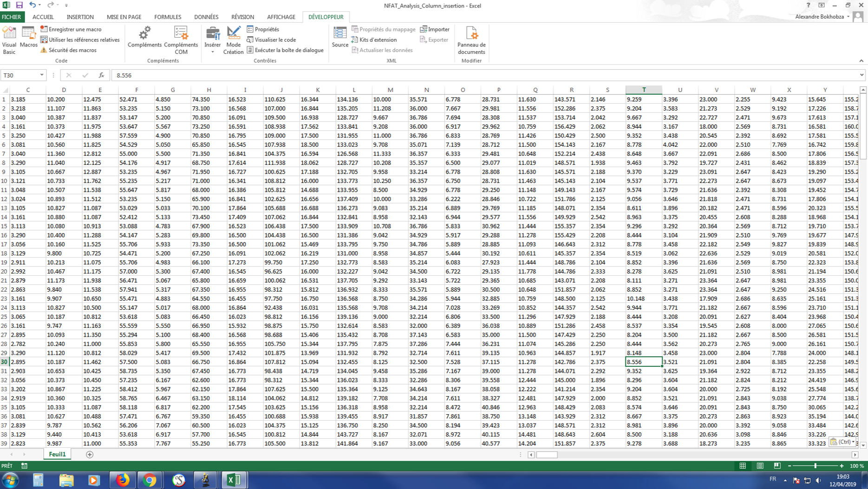Open Ribbon Display Options
Viewport: 868px width, 489px height.
coord(822,5)
